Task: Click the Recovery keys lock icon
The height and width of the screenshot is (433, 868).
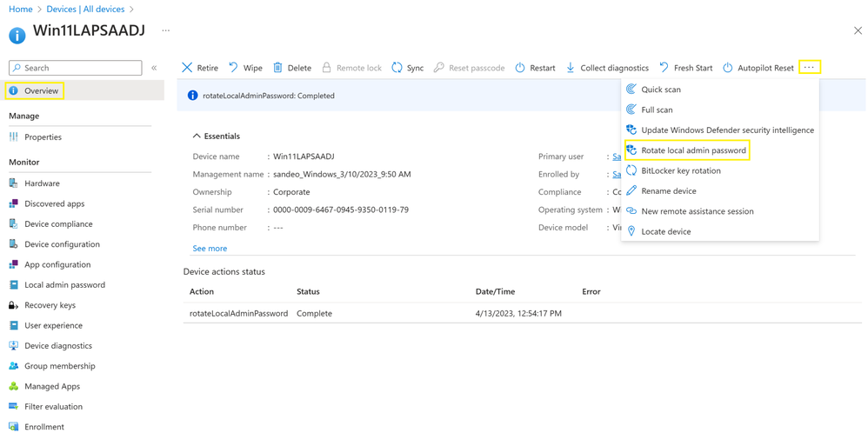Action: coord(14,305)
